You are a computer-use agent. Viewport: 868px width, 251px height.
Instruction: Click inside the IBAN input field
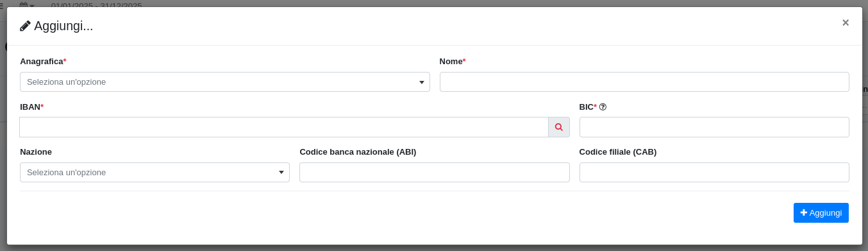click(284, 127)
